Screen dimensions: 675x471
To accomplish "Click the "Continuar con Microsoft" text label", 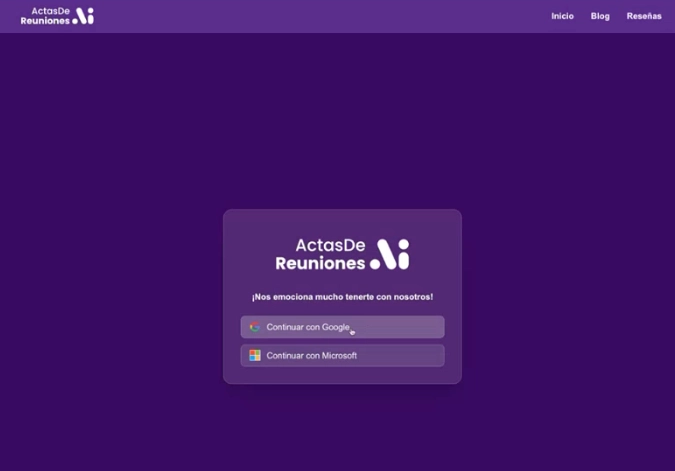I will 311,355.
